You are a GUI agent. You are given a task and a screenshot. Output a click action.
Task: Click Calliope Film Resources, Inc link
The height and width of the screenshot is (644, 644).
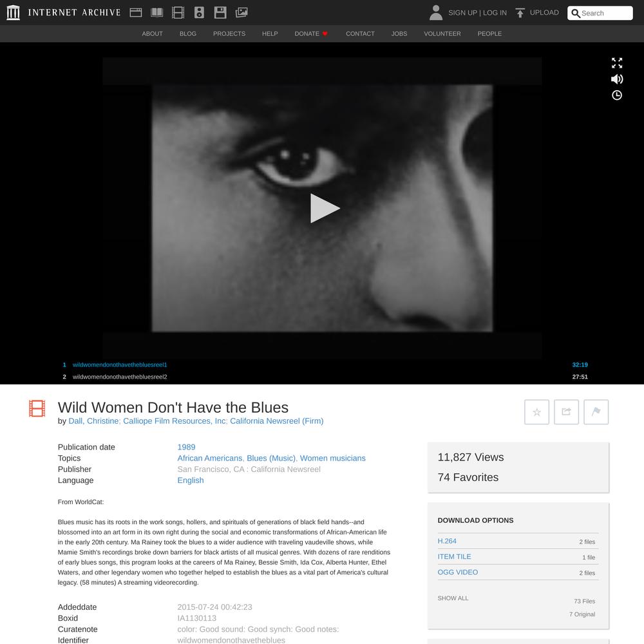175,421
